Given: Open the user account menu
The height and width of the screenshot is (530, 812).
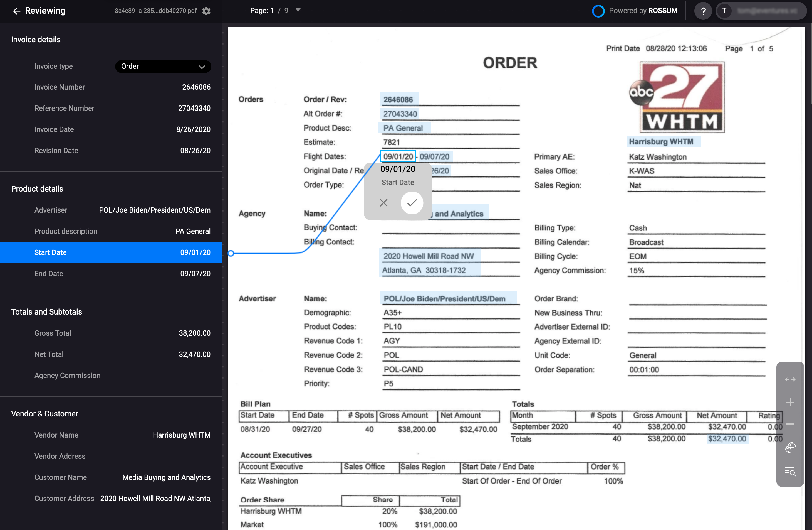Looking at the screenshot, I should pos(761,11).
